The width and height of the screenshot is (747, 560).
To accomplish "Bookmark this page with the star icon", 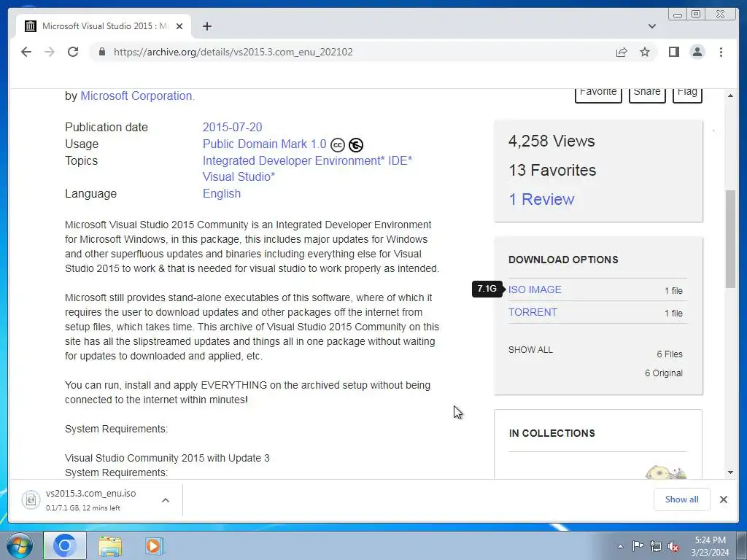I will click(645, 52).
